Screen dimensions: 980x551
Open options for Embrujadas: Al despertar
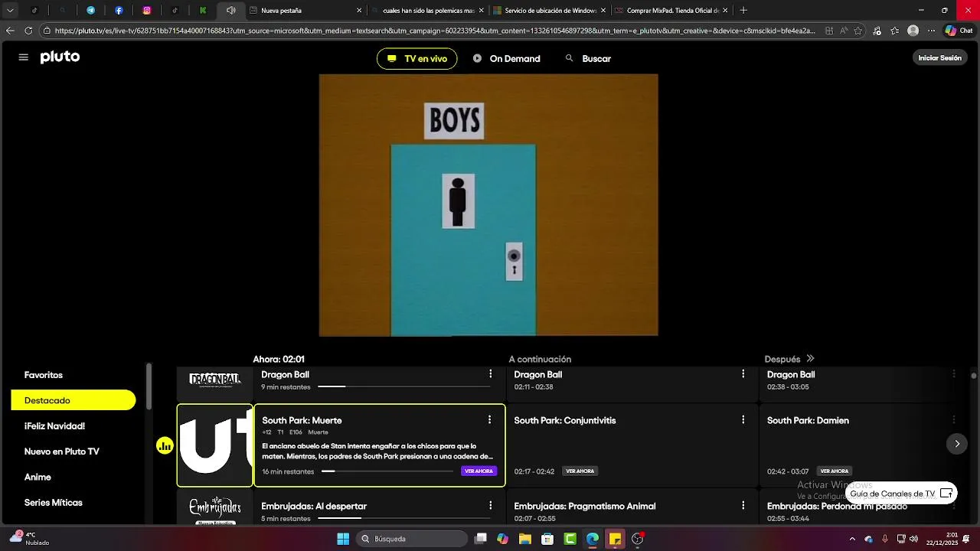[491, 506]
